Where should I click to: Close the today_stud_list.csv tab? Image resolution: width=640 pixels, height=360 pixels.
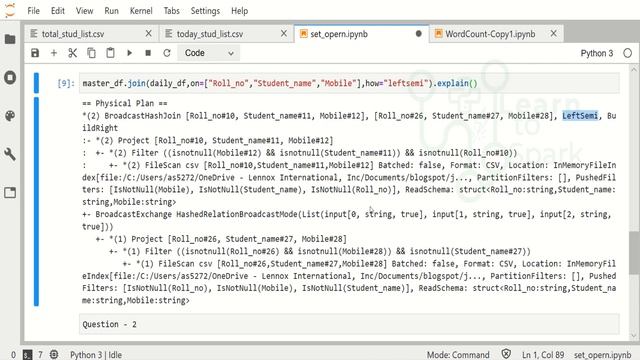[284, 33]
